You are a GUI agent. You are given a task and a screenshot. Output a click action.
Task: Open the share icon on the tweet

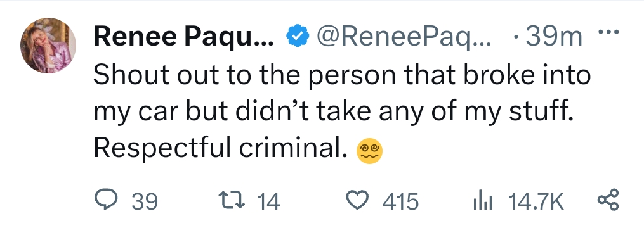click(608, 200)
